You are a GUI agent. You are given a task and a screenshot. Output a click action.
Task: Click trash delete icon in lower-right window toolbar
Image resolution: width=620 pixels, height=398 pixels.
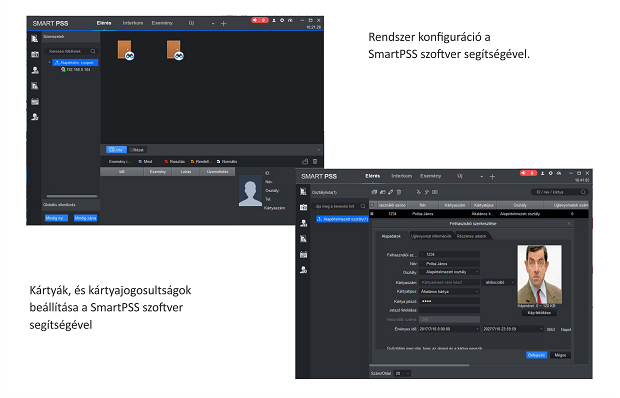[x=399, y=192]
